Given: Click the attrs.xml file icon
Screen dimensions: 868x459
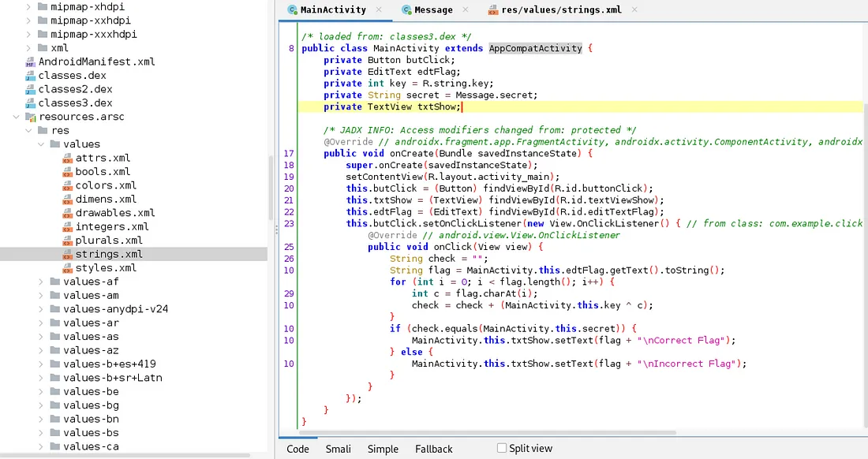Looking at the screenshot, I should 68,159.
